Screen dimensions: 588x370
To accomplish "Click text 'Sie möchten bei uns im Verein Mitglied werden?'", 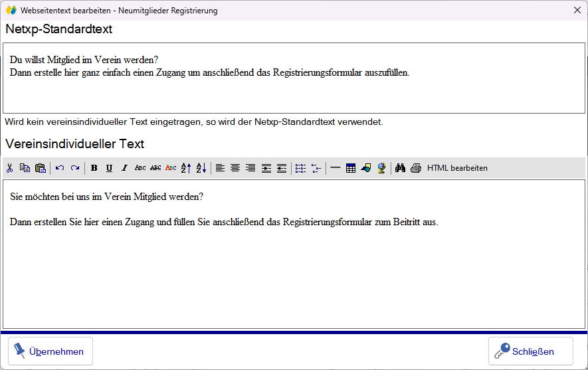I will click(107, 197).
